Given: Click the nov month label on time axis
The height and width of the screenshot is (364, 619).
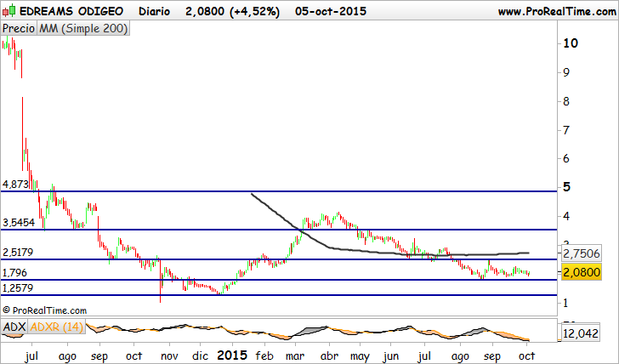Looking at the screenshot, I should click(169, 356).
